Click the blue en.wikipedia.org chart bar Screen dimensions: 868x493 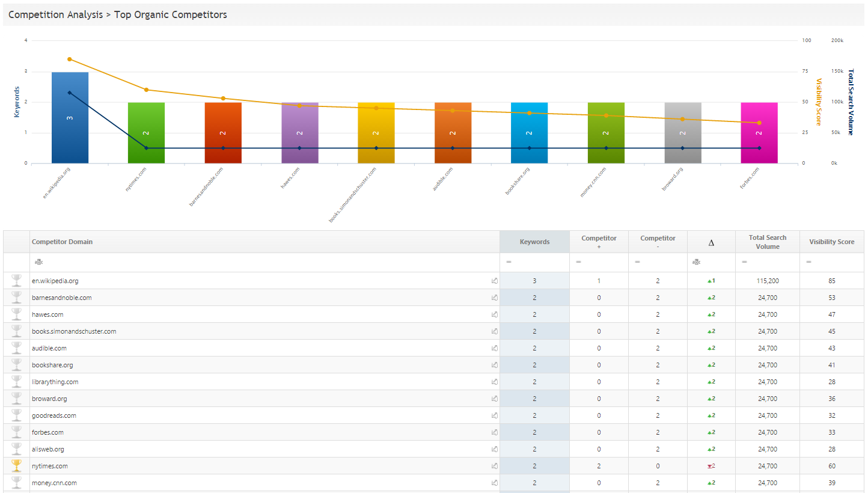[x=70, y=118]
